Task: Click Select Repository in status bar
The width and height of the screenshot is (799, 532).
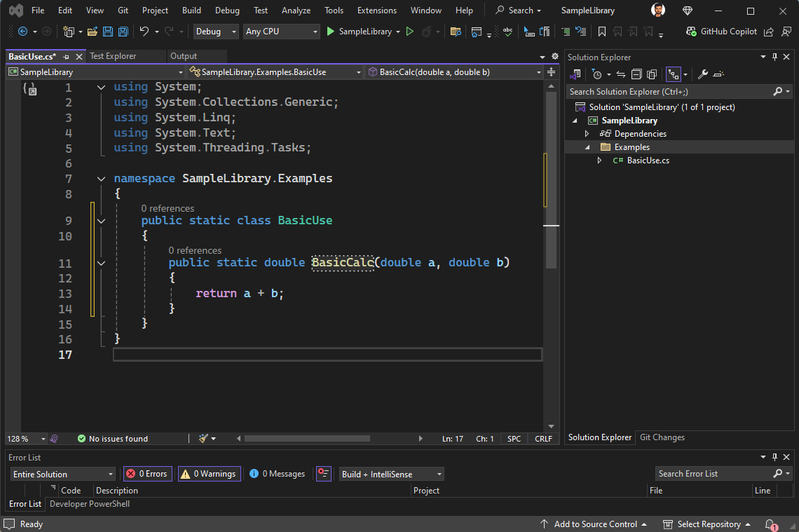Action: click(x=706, y=524)
